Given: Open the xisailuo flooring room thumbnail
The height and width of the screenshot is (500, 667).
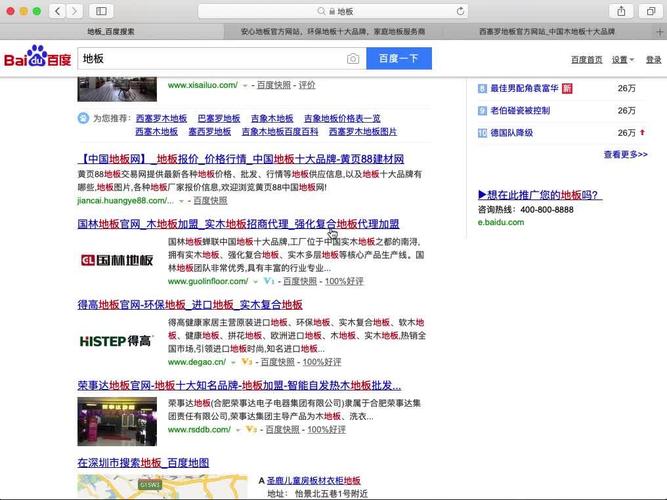Looking at the screenshot, I should pos(117,89).
